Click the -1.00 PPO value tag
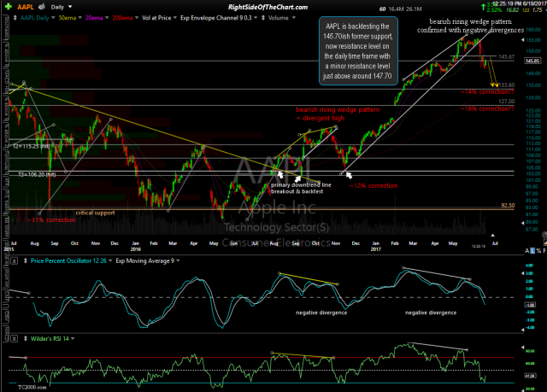547x392 pixels. (530, 305)
